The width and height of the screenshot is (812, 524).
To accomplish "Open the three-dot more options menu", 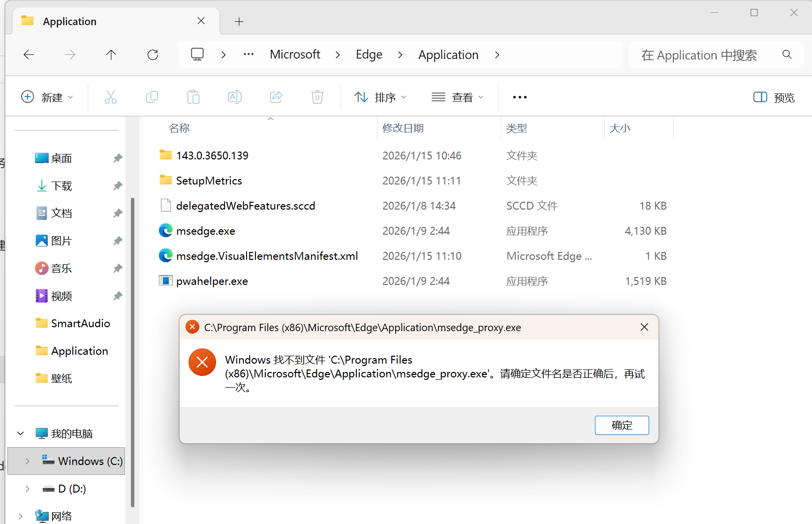I will pos(520,97).
